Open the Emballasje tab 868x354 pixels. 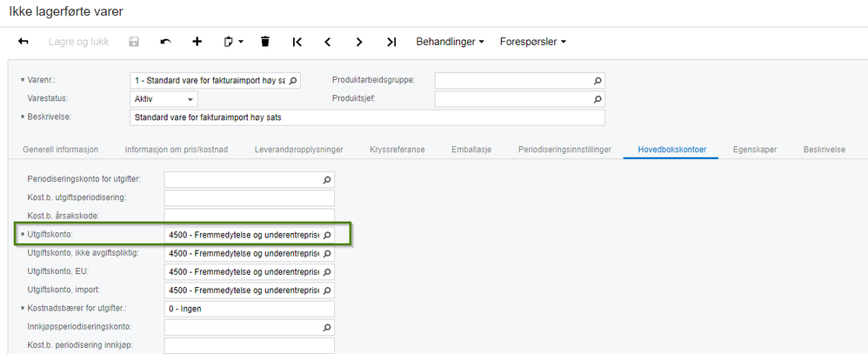(x=471, y=150)
